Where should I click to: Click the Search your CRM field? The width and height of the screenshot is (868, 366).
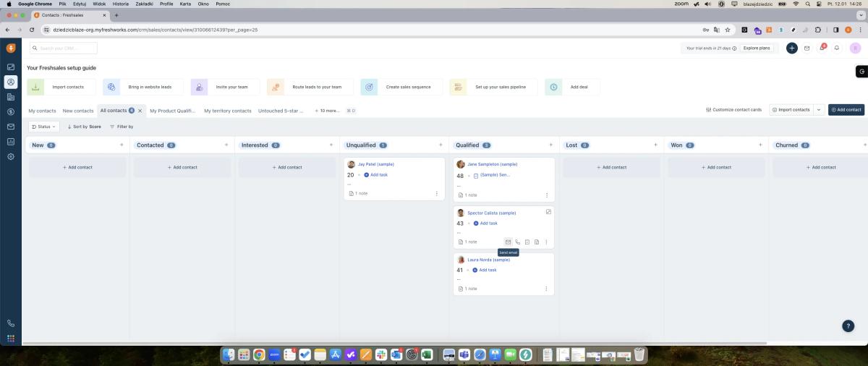point(64,48)
